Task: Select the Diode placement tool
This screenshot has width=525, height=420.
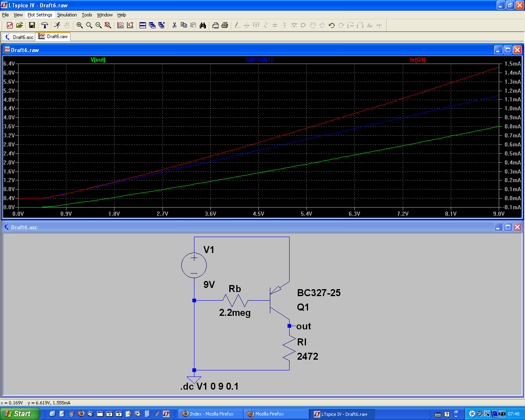Action: click(295, 25)
